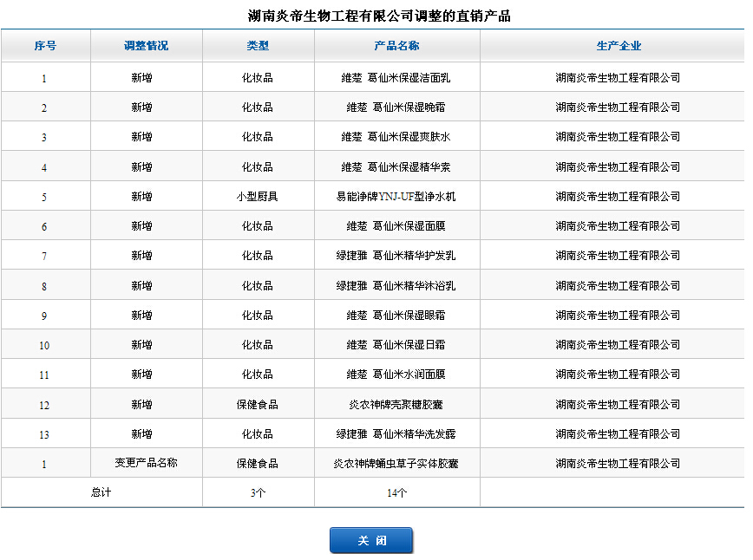The height and width of the screenshot is (560, 753).
Task: Select the 小型厨具 type cell
Action: click(258, 197)
